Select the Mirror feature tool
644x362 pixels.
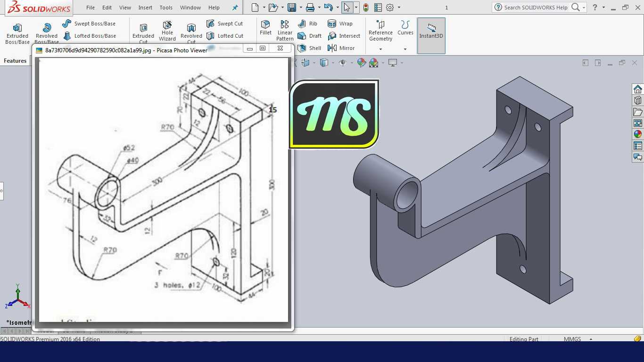(341, 48)
